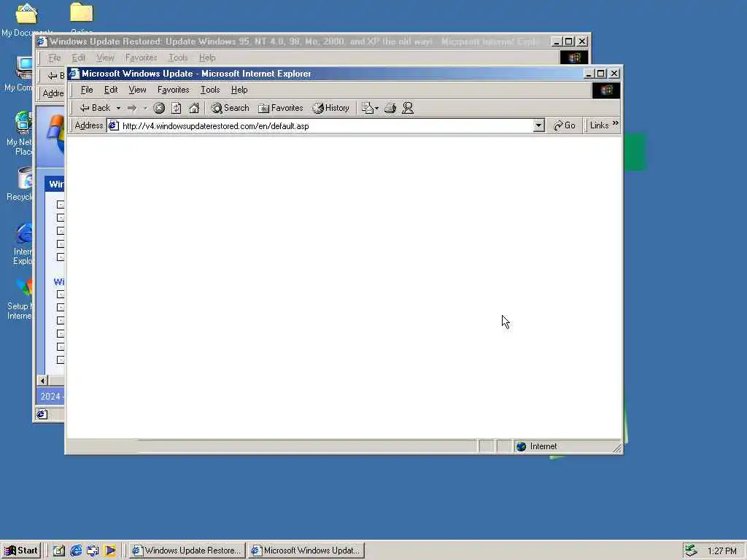Viewport: 747px width, 560px height.
Task: Open File menu in Microsoft Windows Update window
Action: tap(87, 90)
